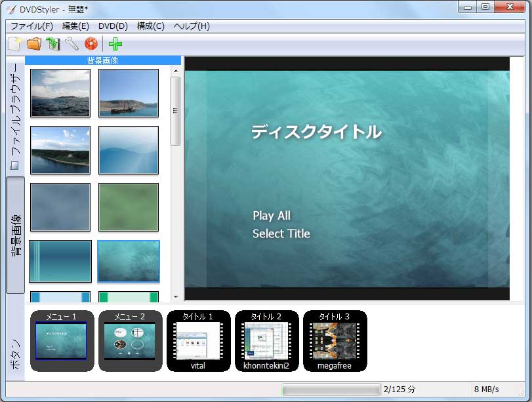Click the Save project toolbar icon

click(x=53, y=44)
